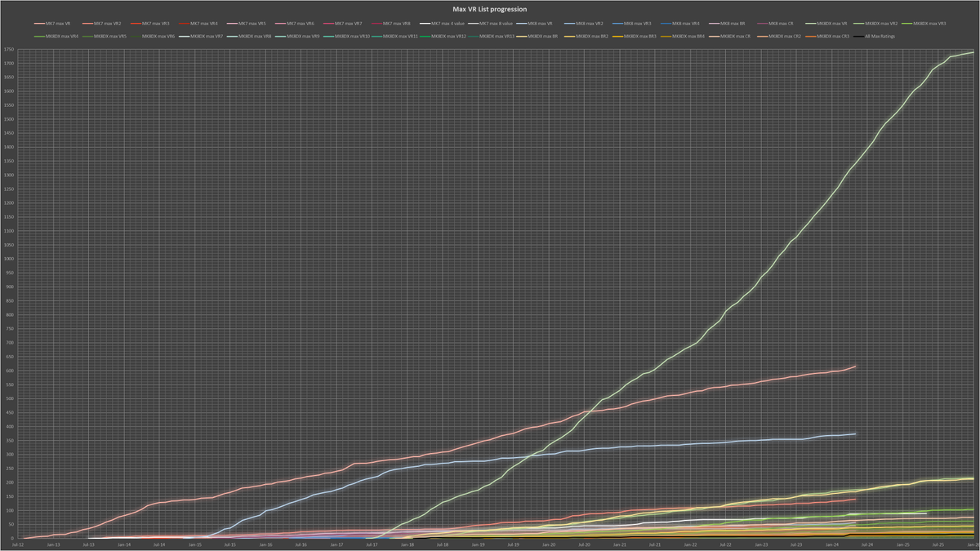Select the MK8DX max VR9 legend entry

pyautogui.click(x=297, y=36)
